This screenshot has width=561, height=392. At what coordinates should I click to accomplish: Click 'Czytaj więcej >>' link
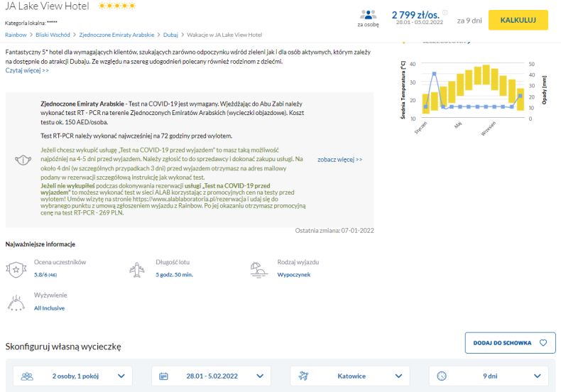pyautogui.click(x=27, y=70)
